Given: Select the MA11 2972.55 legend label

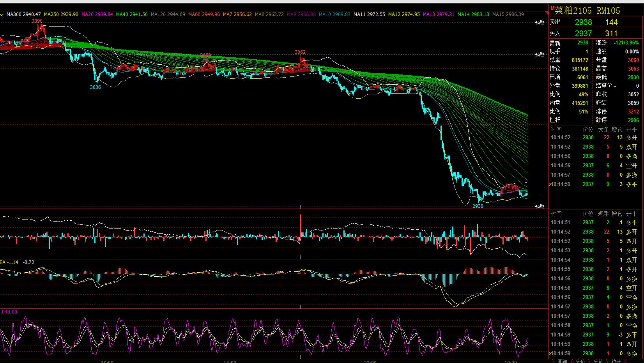Looking at the screenshot, I should click(369, 14).
